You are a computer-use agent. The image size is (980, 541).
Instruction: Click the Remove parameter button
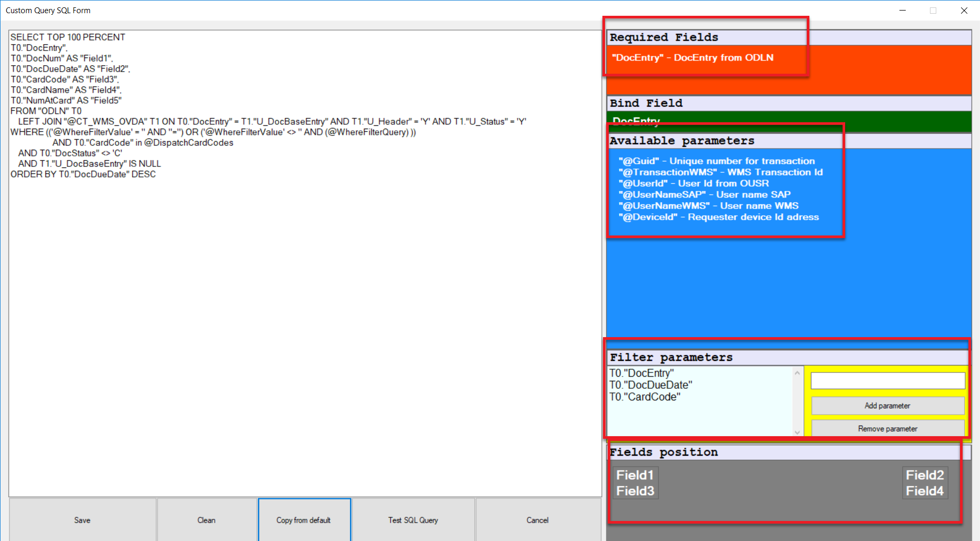coord(887,429)
